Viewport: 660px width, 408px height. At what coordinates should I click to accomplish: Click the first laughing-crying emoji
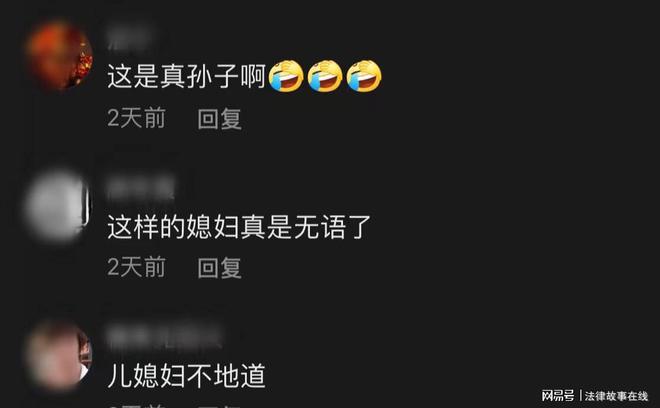coord(286,76)
